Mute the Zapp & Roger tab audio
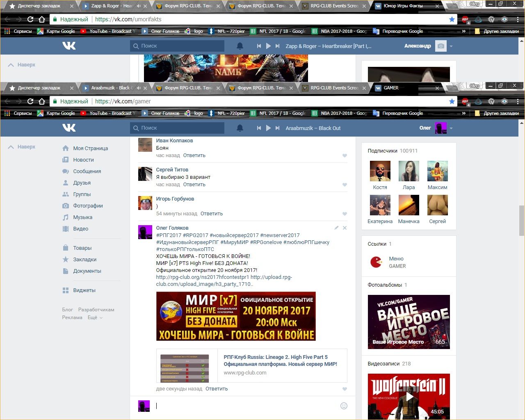Viewport: 525px width, 420px height. click(139, 6)
